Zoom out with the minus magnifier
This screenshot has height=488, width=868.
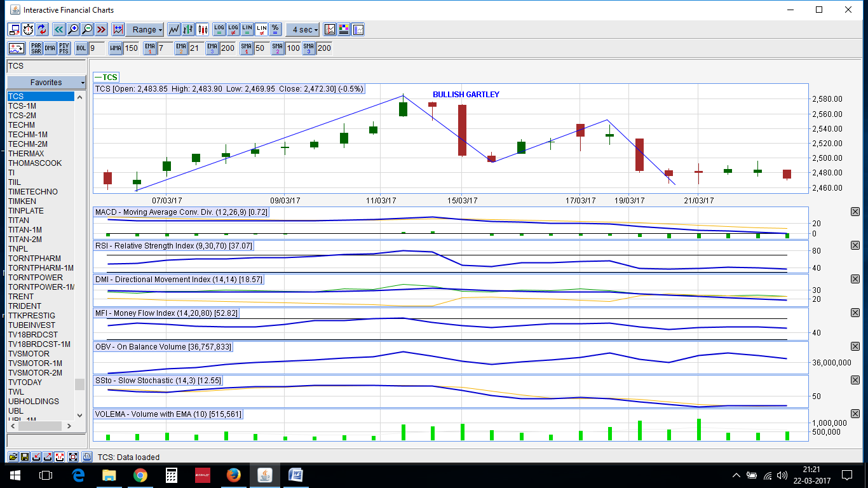click(87, 29)
